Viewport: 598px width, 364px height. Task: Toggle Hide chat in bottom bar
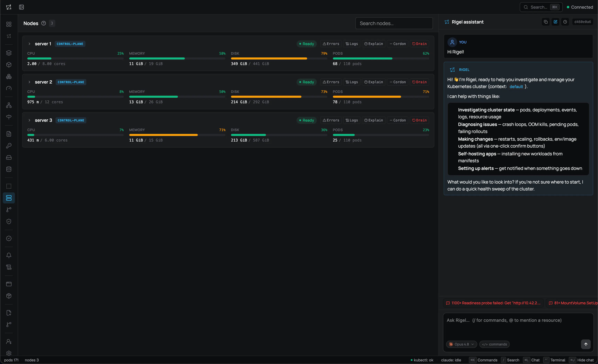(x=582, y=360)
